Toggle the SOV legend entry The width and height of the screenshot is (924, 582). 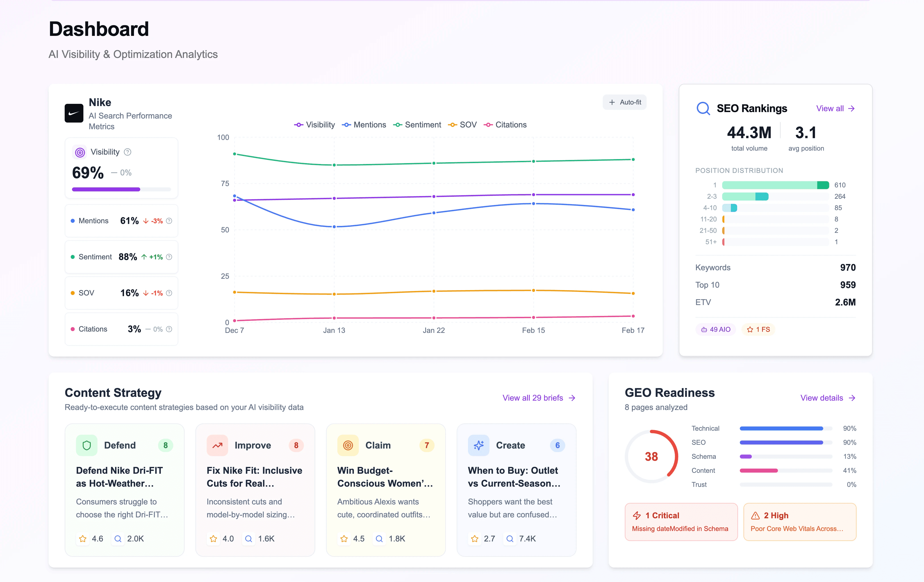point(462,125)
